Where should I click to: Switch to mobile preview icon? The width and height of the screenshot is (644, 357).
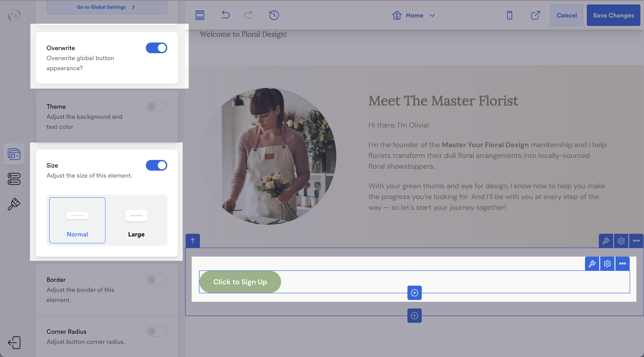[x=509, y=15]
